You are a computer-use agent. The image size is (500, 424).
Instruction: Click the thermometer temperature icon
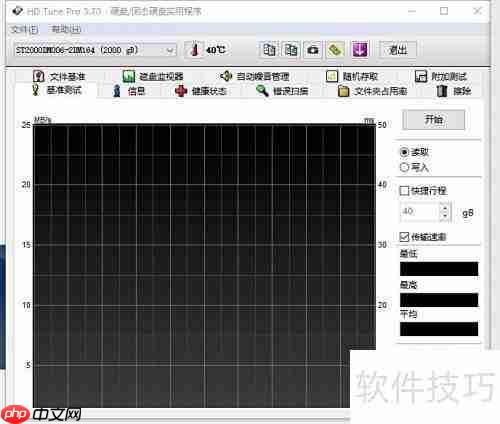point(195,50)
